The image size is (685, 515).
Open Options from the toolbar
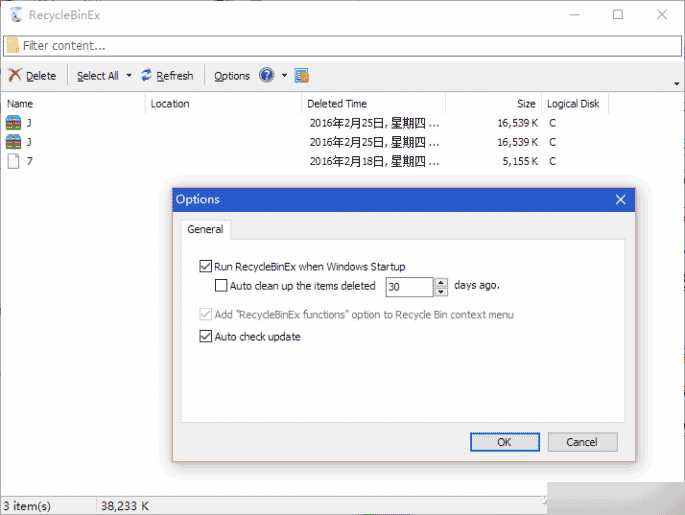click(232, 76)
